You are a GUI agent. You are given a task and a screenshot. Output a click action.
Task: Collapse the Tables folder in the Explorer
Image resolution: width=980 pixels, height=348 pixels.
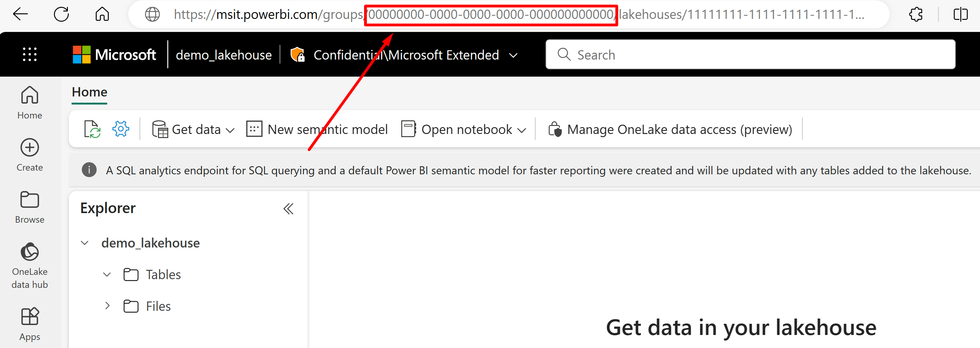click(107, 274)
